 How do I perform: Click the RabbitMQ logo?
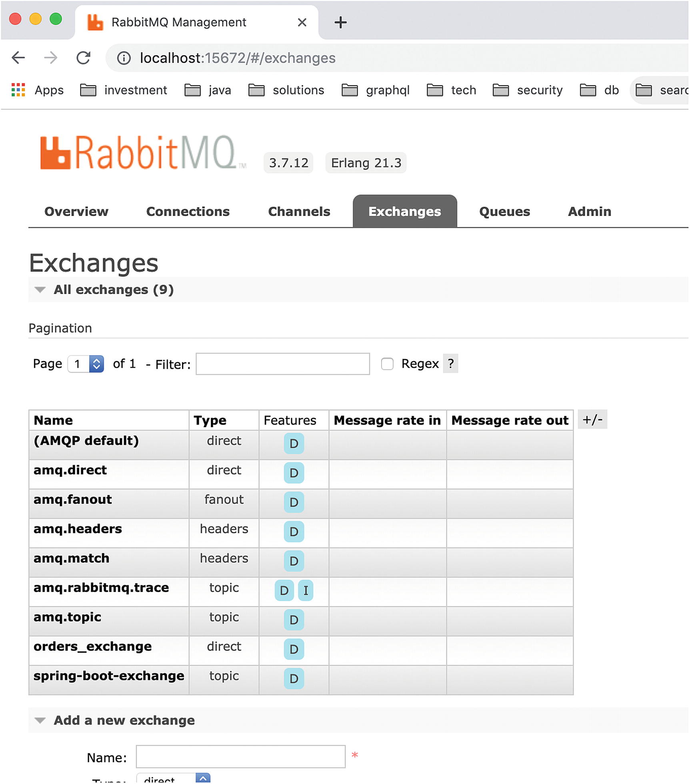tap(143, 153)
